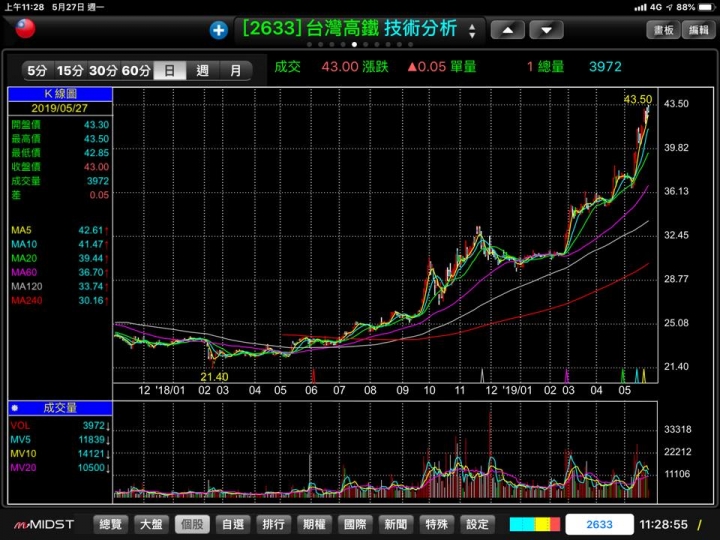
Task: Open 總覽 overview in bottom bar
Action: point(111,524)
